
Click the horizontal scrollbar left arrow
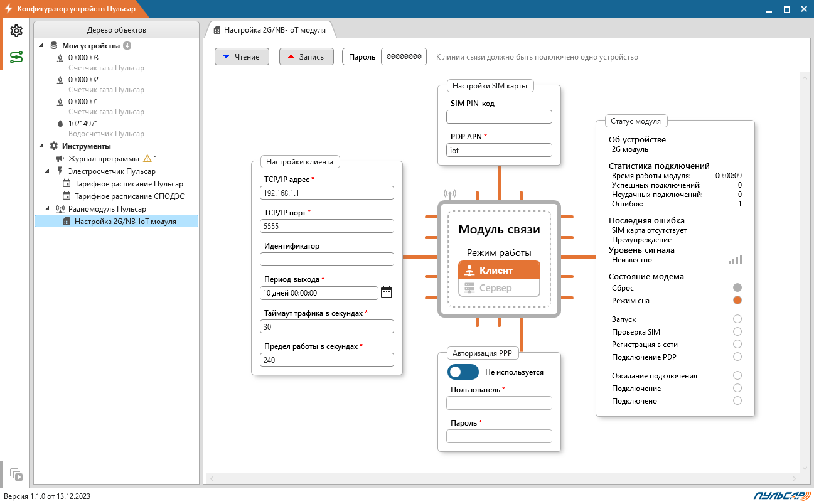click(x=212, y=478)
